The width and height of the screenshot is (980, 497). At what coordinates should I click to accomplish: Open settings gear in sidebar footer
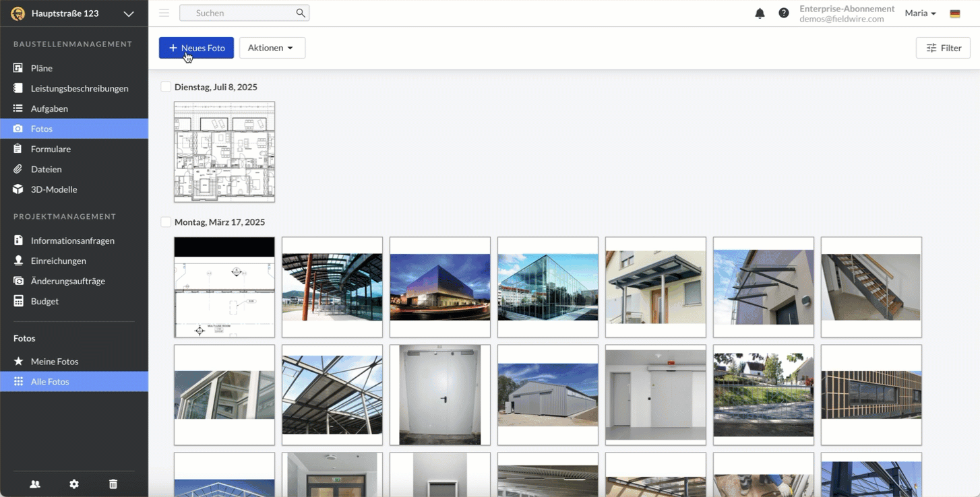point(74,484)
